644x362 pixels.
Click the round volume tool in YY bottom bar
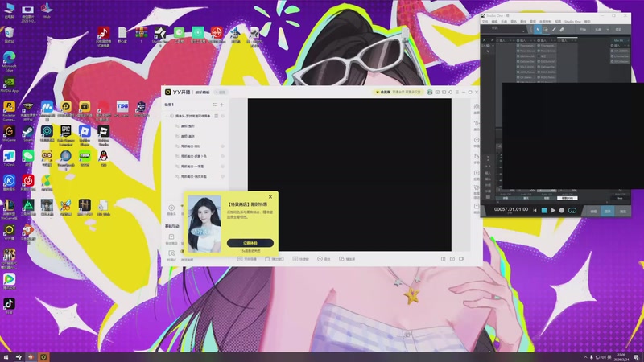(x=324, y=259)
